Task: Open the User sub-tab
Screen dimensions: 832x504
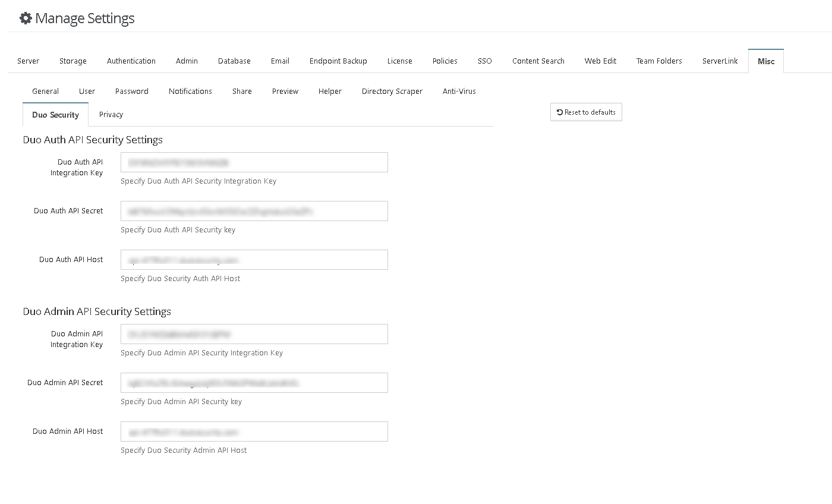Action: pyautogui.click(x=87, y=92)
